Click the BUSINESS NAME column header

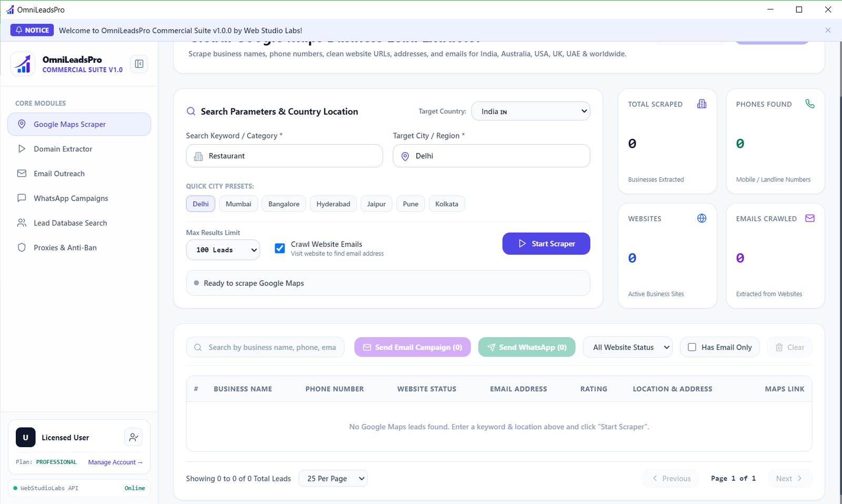243,389
